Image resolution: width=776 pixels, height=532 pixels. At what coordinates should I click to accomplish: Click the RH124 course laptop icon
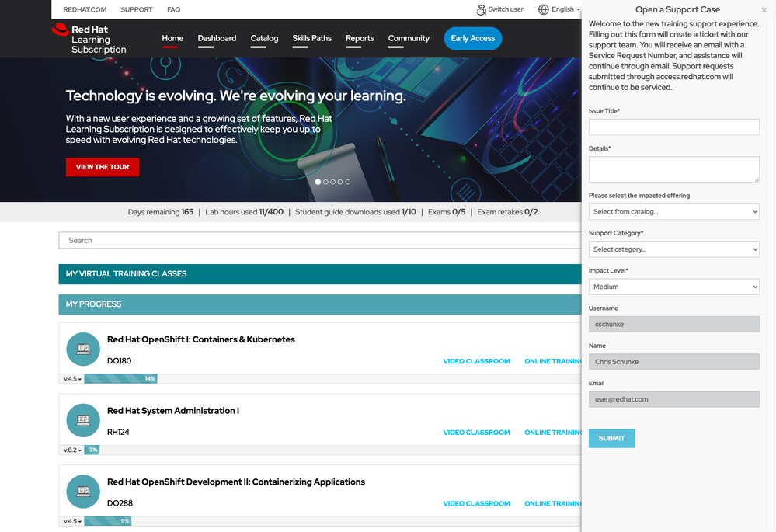[83, 420]
